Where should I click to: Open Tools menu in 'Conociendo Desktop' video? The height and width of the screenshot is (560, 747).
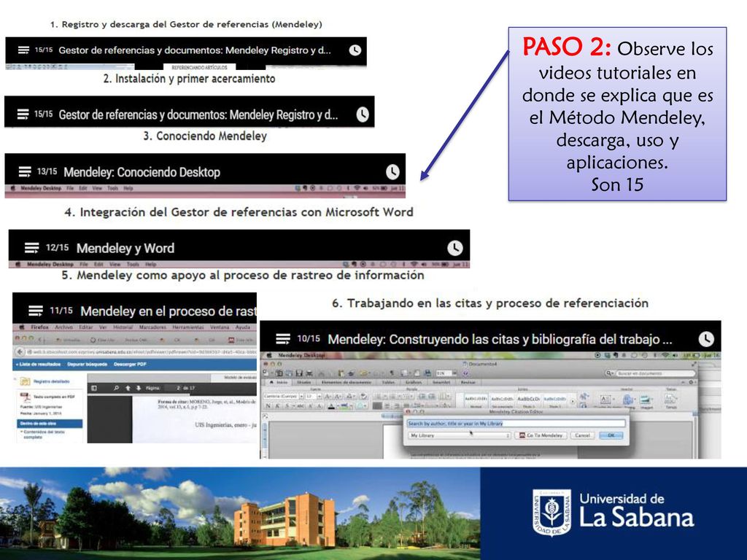tap(112, 188)
